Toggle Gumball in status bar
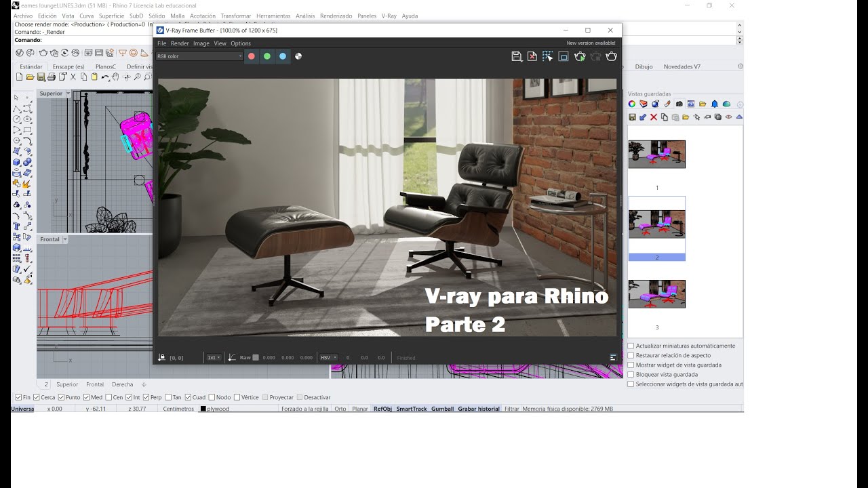Screen dimensions: 868x488 [x=442, y=409]
